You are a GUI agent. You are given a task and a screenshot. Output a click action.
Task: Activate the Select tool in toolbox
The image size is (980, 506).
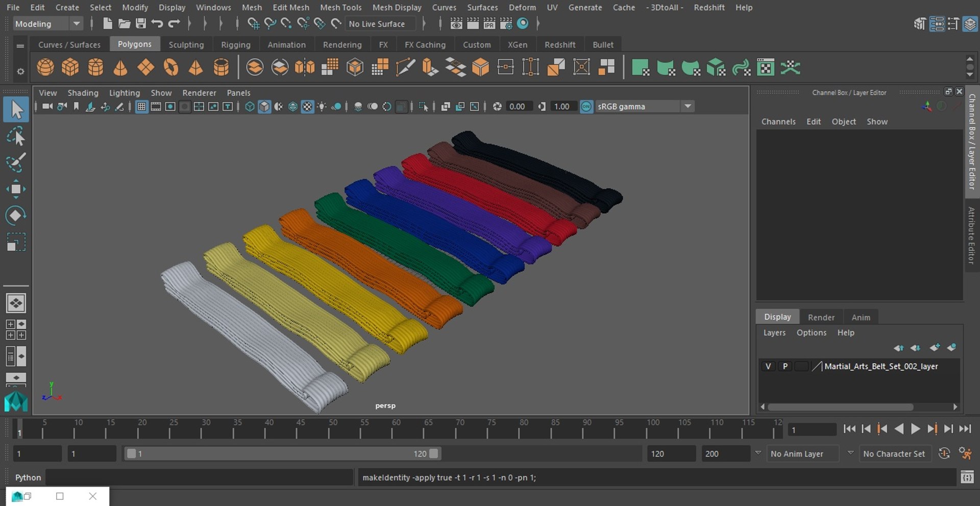click(16, 110)
